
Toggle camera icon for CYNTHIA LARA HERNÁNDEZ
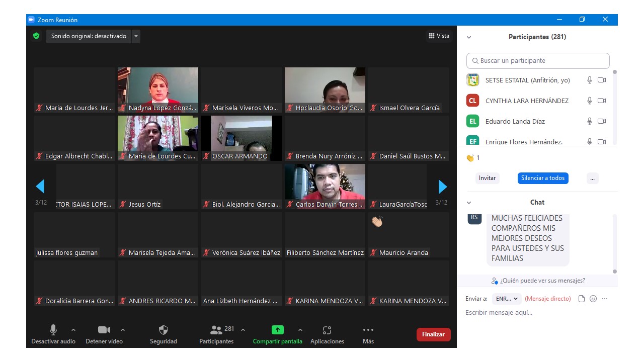(602, 101)
